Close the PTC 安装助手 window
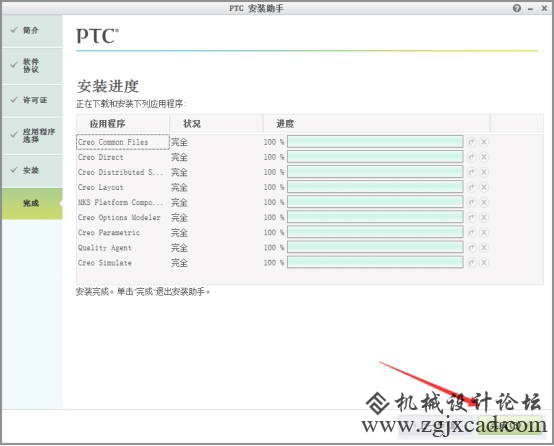 (544, 8)
